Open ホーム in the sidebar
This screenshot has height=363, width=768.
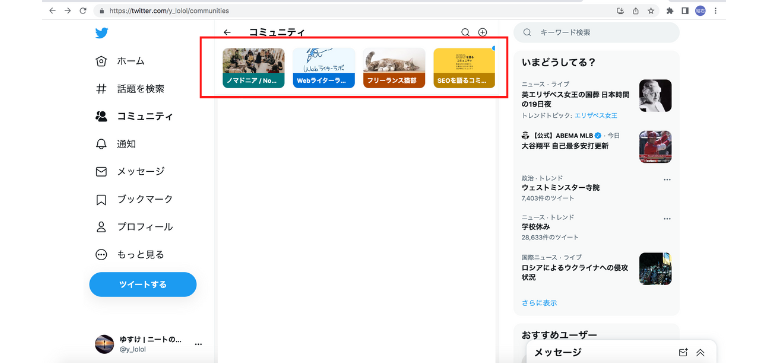[x=120, y=61]
